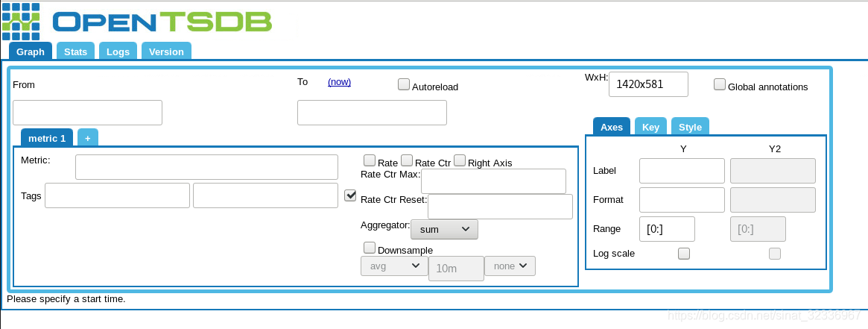
Task: Select the metric 1 tab
Action: (x=47, y=138)
